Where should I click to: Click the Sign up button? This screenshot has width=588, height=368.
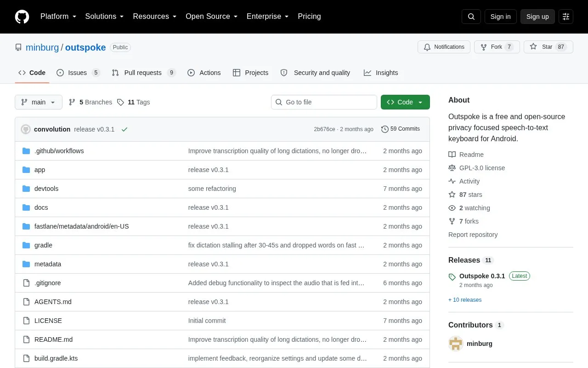[537, 17]
